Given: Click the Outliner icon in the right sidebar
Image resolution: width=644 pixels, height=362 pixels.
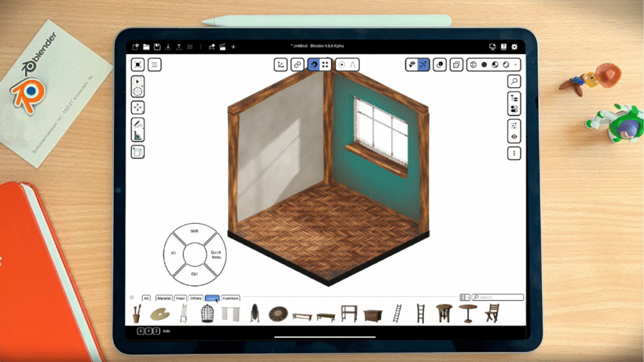Looking at the screenshot, I should point(513,99).
